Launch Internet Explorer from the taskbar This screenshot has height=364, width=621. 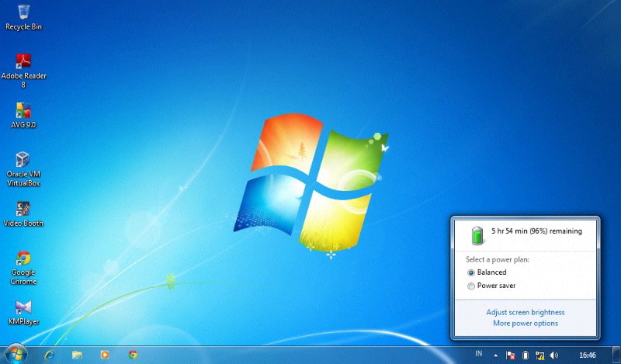(50, 355)
